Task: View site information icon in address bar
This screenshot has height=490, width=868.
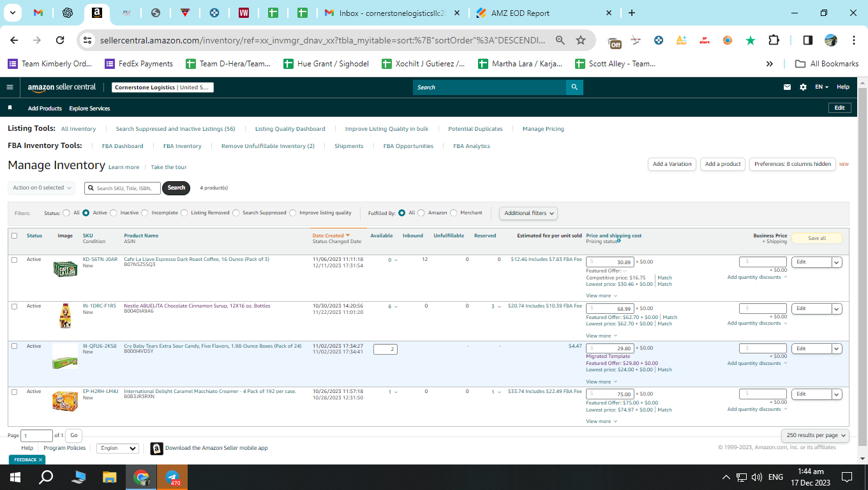Action: click(88, 40)
